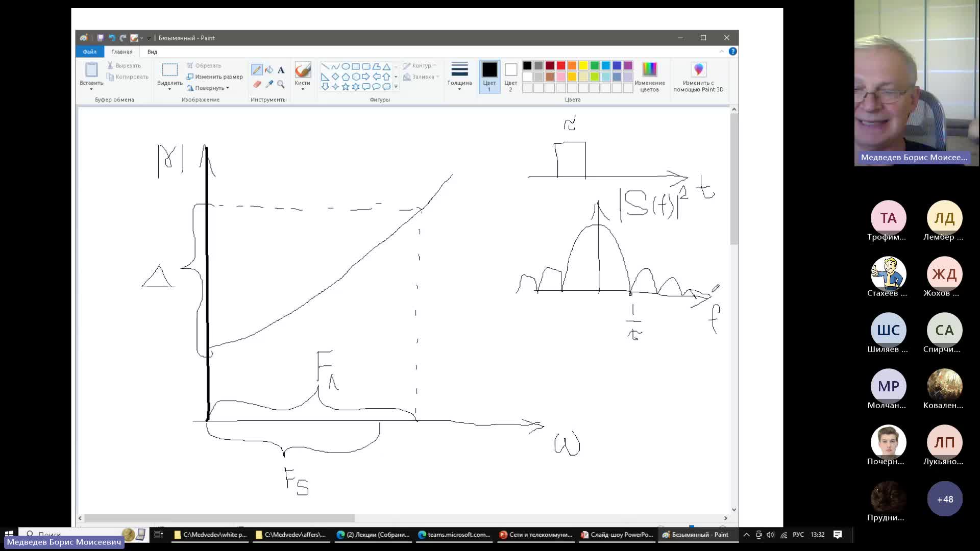The height and width of the screenshot is (551, 980).
Task: Open the Thickness (Толщина) dropdown
Action: 459,77
